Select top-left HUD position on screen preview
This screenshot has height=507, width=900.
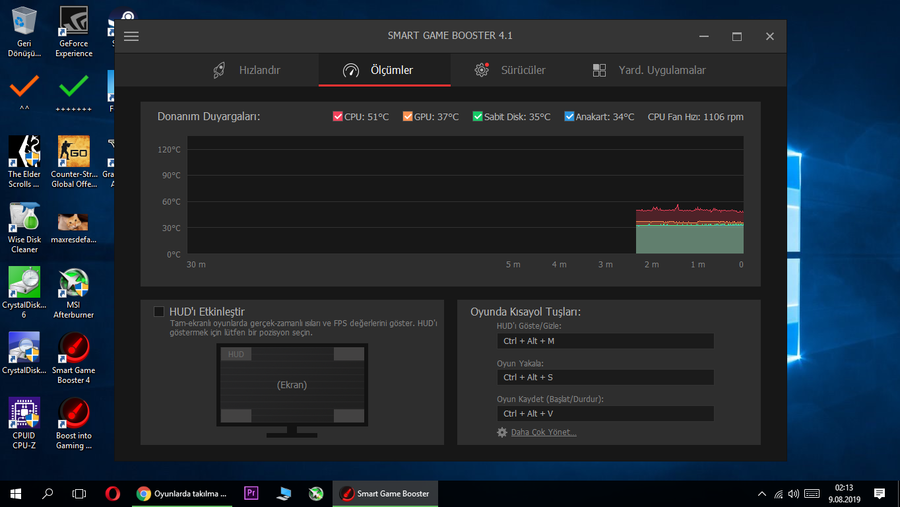(x=236, y=354)
